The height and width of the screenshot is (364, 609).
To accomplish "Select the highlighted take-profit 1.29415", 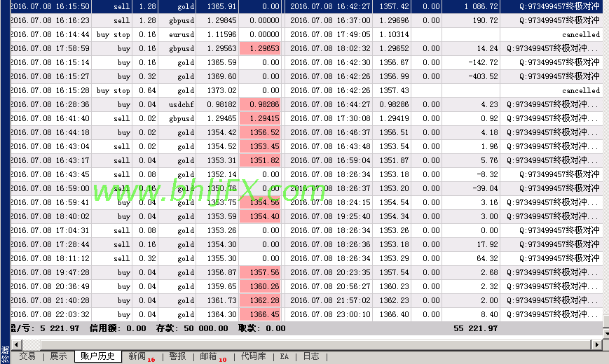I will tap(260, 118).
